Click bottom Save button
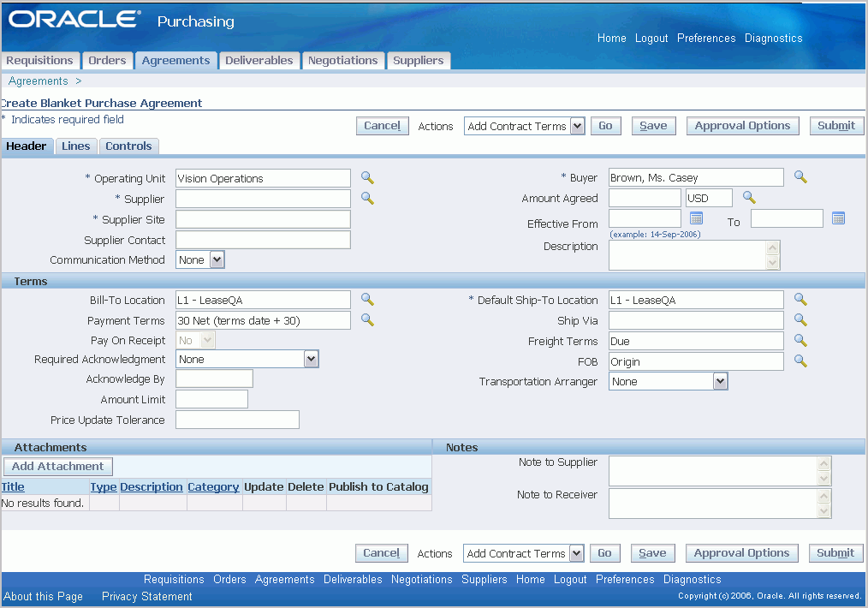The width and height of the screenshot is (868, 608). 652,552
